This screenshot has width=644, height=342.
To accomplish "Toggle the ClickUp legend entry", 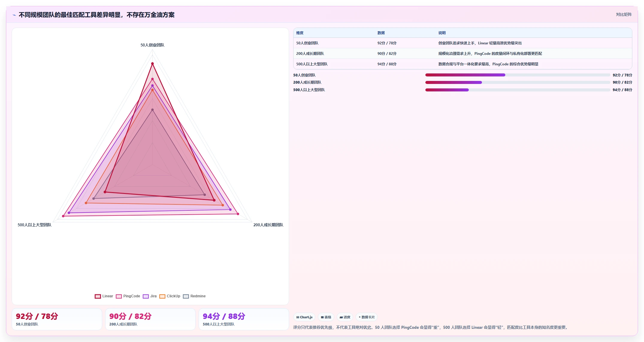I will tap(170, 296).
